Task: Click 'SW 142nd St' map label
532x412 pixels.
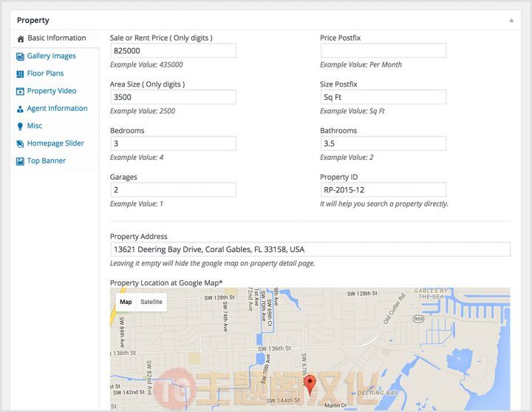Action: 129,392
